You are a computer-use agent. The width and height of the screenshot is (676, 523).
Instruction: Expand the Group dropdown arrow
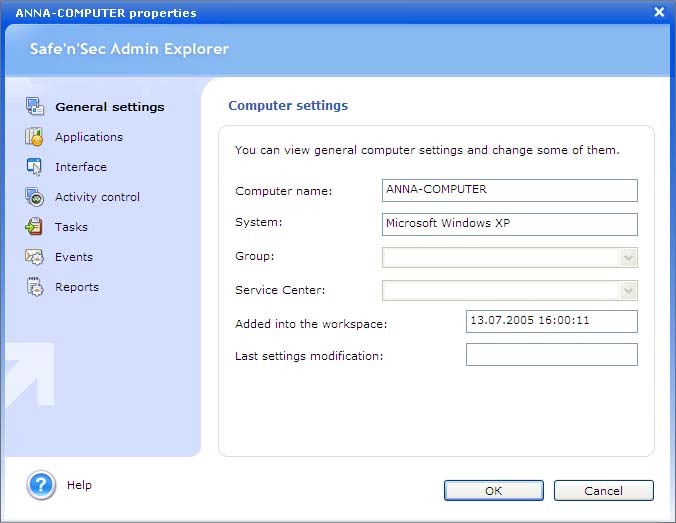[629, 258]
